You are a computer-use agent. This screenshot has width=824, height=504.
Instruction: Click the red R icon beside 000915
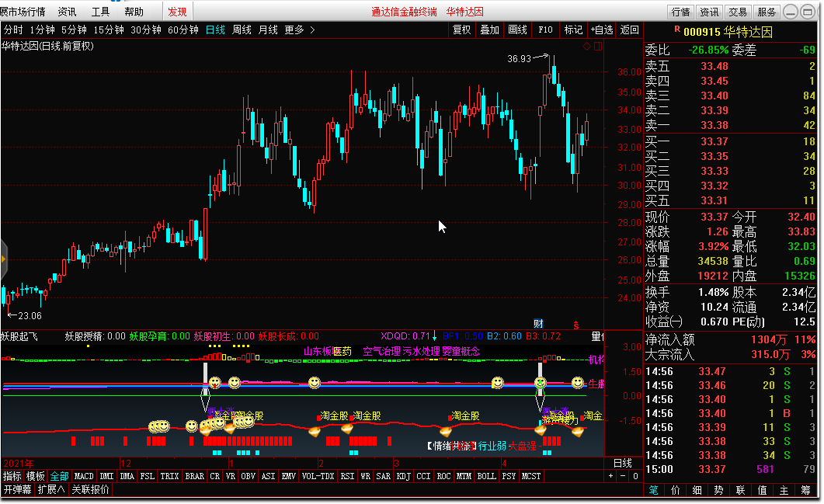point(677,30)
